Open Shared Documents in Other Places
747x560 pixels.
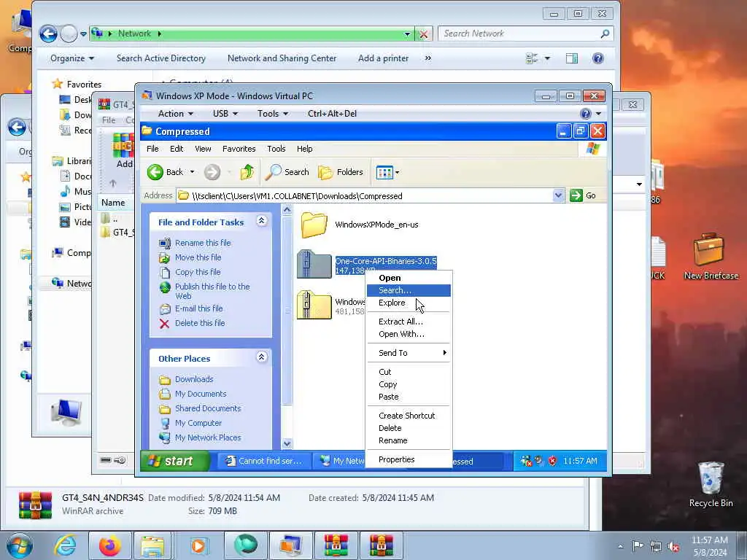coord(208,408)
